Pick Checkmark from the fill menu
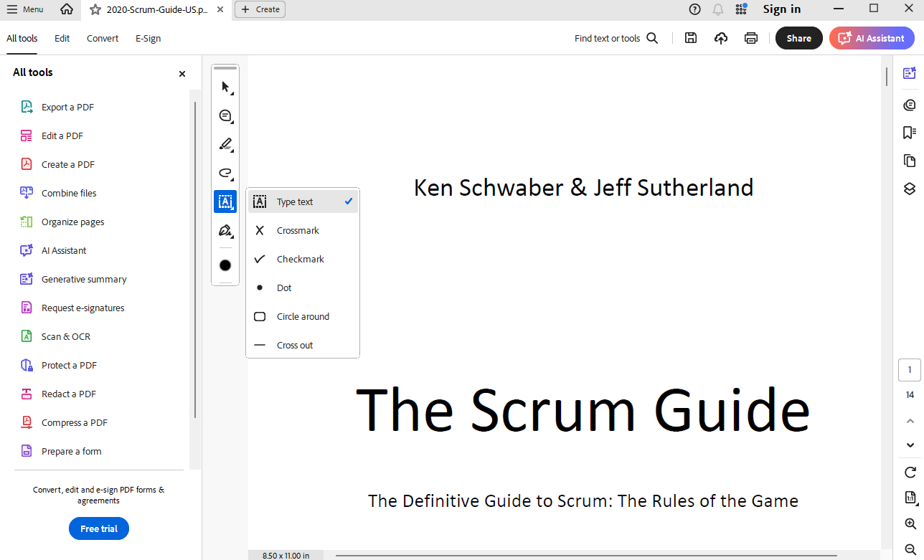Image resolution: width=924 pixels, height=560 pixels. [x=300, y=260]
